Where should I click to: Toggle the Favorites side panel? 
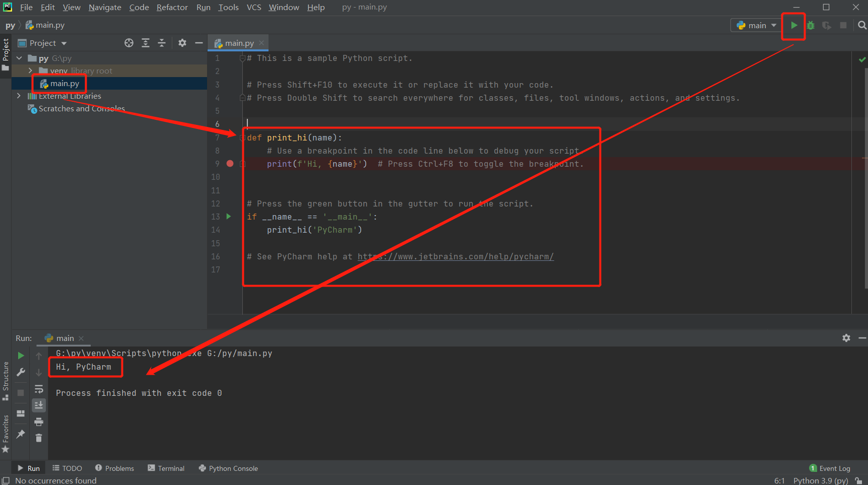click(6, 434)
